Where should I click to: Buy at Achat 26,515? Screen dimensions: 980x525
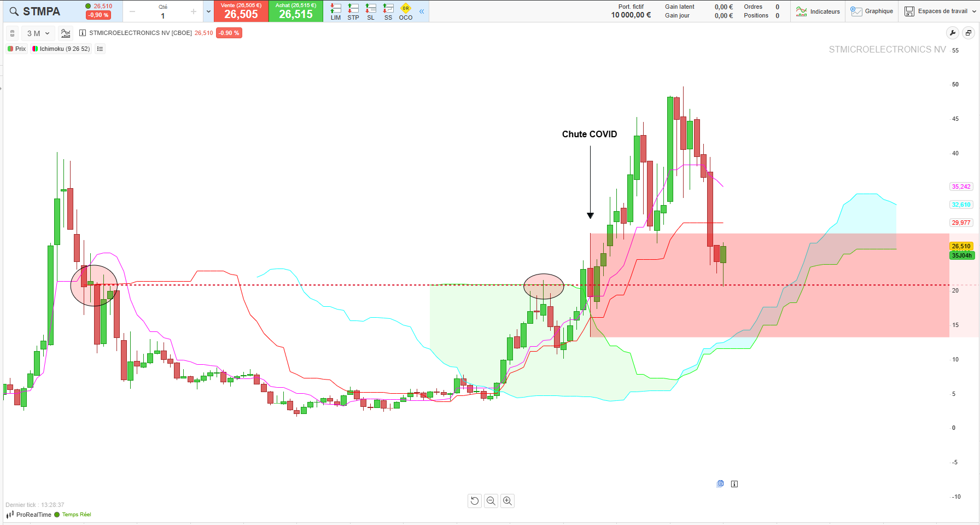(x=296, y=11)
